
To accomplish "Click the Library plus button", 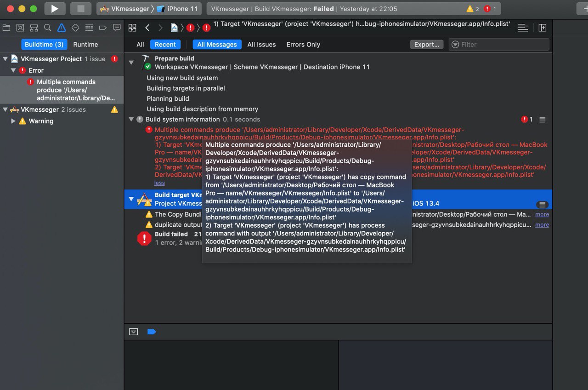I will [582, 9].
